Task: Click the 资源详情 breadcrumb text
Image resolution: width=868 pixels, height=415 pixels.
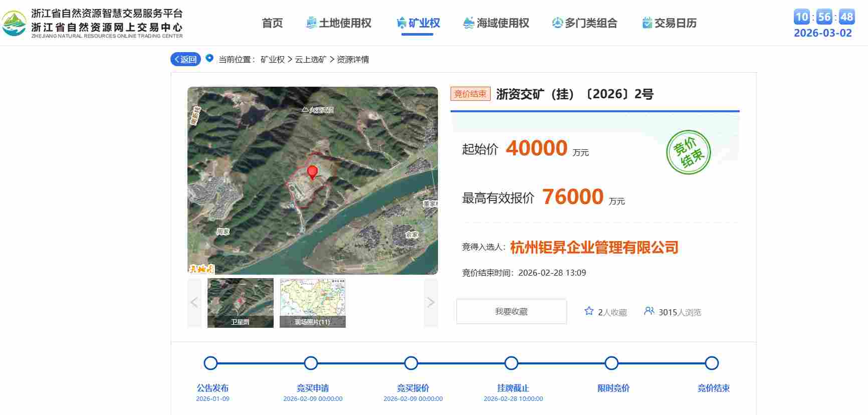Action: tap(353, 60)
